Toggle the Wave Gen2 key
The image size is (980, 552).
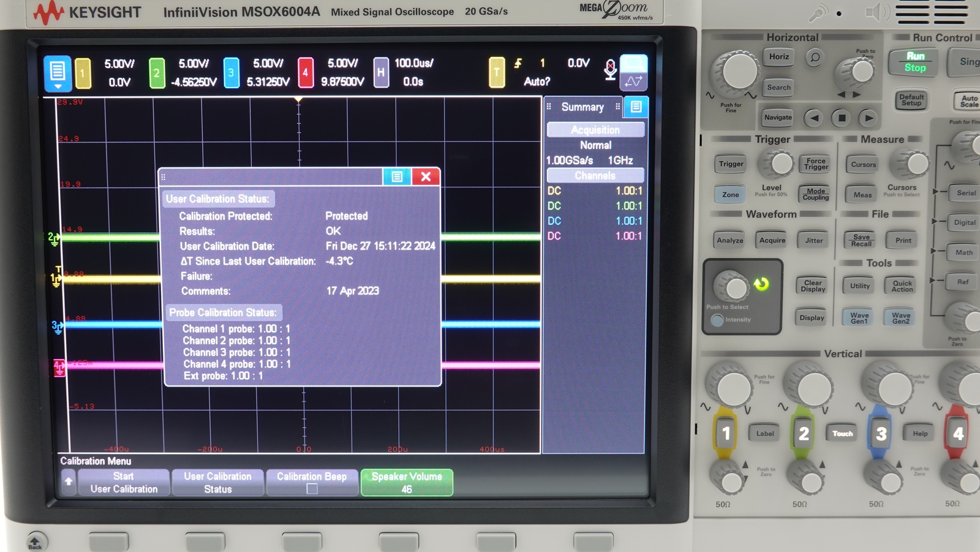click(x=900, y=318)
